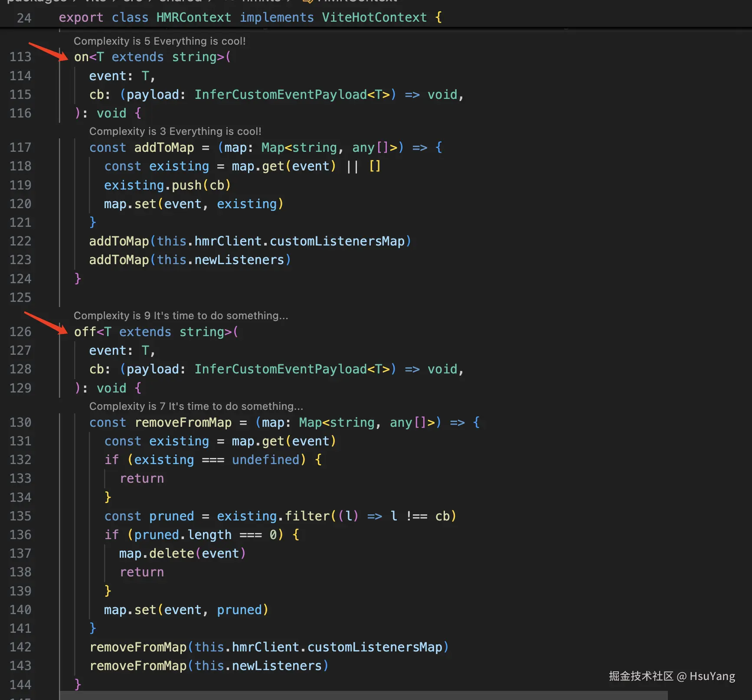Select line number 144 in the gutter
The height and width of the screenshot is (700, 752).
20,685
